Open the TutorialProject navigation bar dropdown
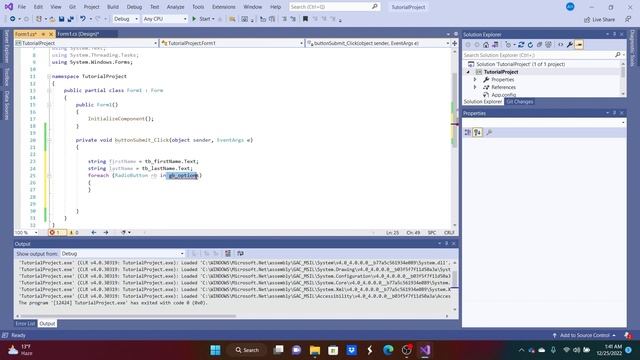Image resolution: width=640 pixels, height=360 pixels. [x=86, y=43]
